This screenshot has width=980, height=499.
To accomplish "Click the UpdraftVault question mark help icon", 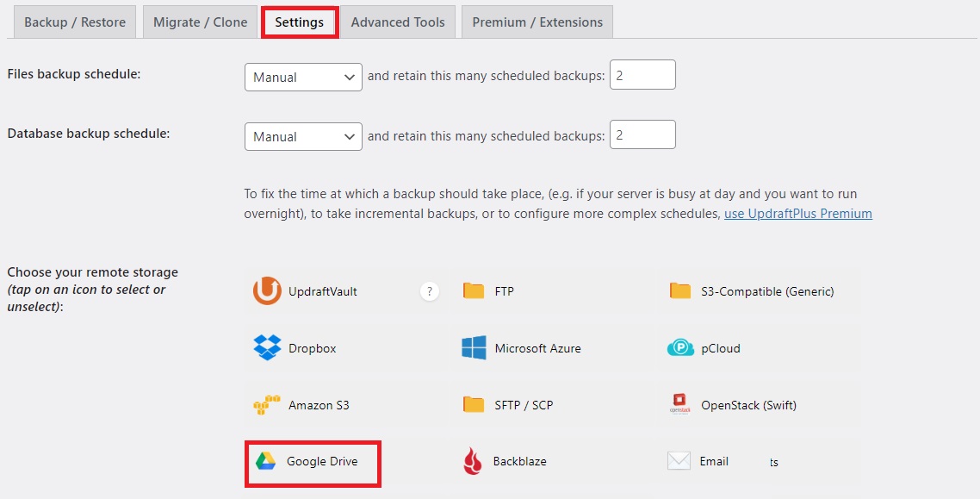I will point(430,291).
